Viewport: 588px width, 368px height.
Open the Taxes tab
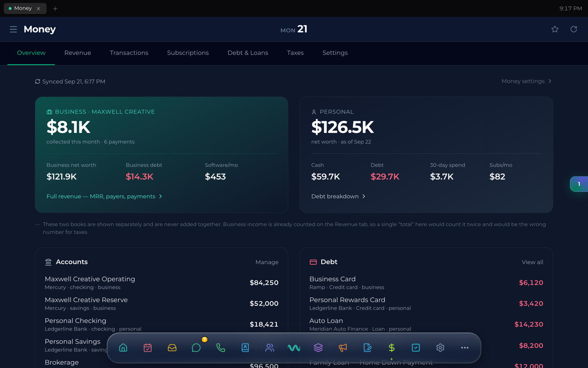tap(295, 53)
